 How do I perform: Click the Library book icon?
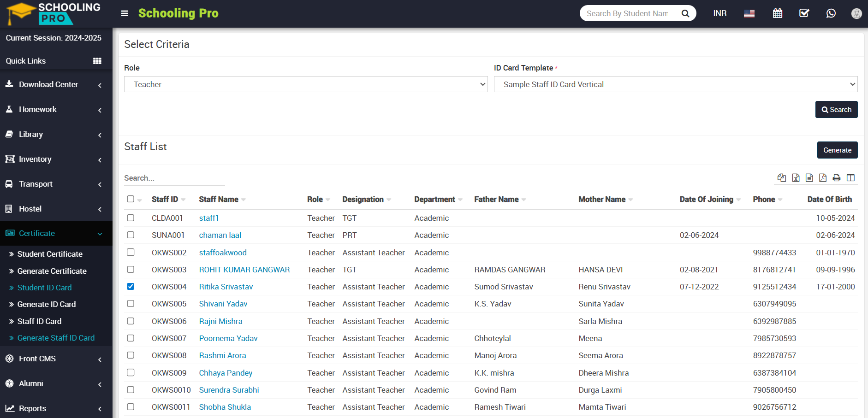click(9, 134)
